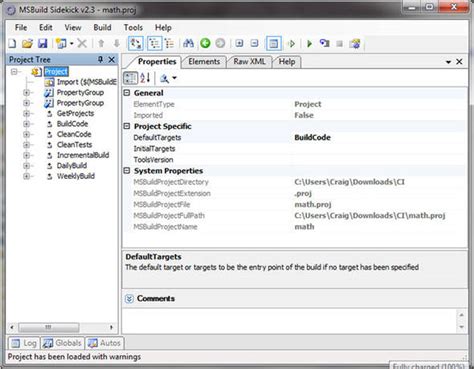The height and width of the screenshot is (369, 474).
Task: Pin the Project Tree panel
Action: [x=100, y=59]
